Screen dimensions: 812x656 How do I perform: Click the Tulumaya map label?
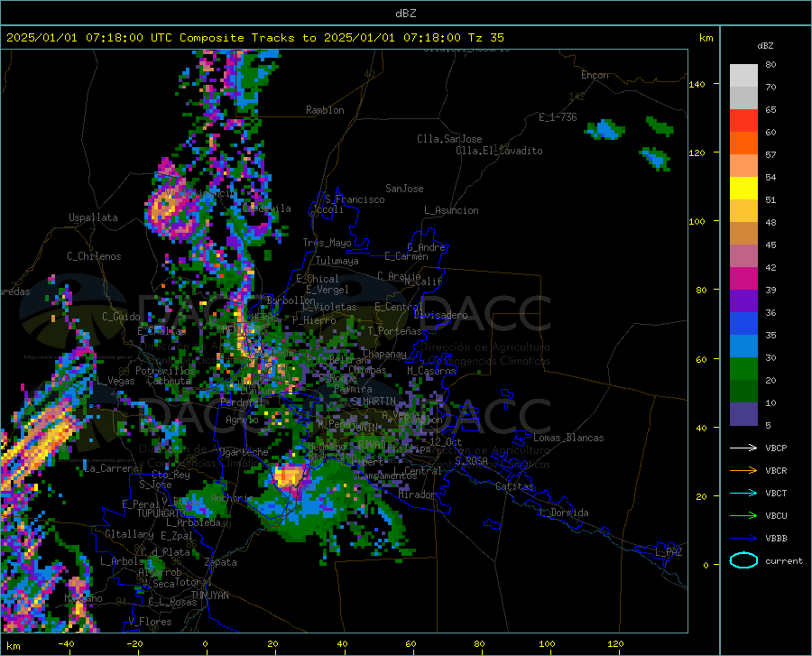pos(337,261)
